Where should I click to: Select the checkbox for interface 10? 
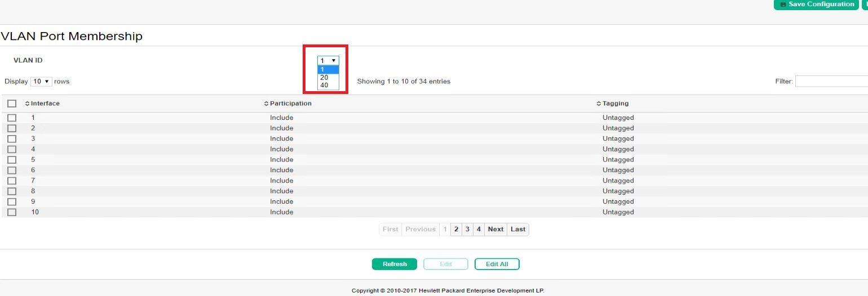[x=12, y=212]
